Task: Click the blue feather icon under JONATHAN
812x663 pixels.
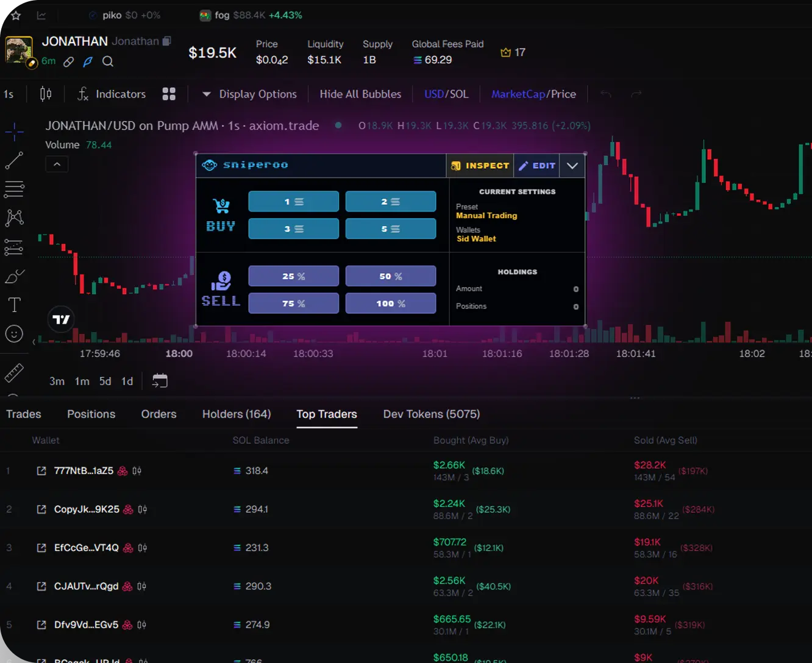Action: click(88, 62)
